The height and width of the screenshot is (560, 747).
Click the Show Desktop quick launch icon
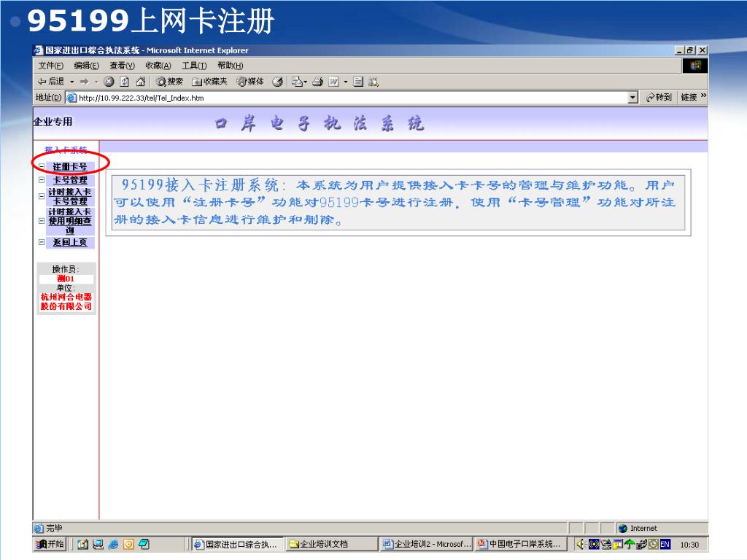click(98, 544)
